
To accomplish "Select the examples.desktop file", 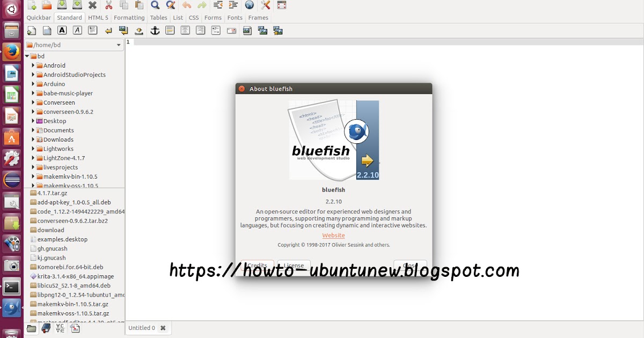I will click(61, 239).
